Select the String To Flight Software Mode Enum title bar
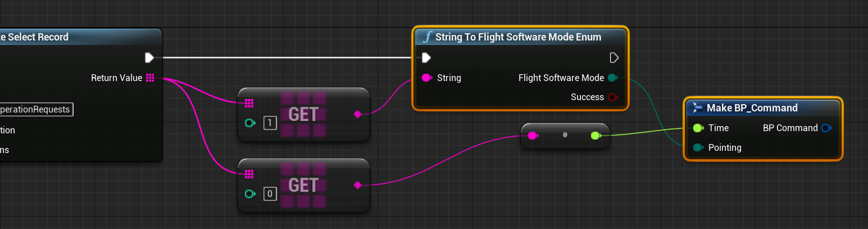868x229 pixels. 519,37
